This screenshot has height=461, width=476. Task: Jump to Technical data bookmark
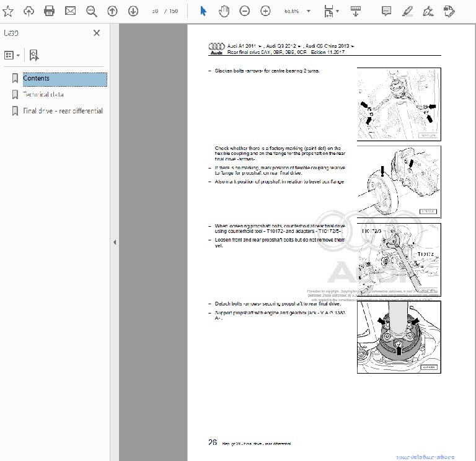[43, 95]
